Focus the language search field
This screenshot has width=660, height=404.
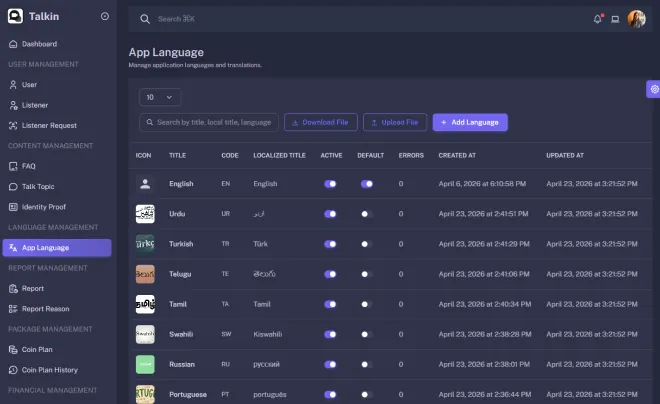click(209, 122)
